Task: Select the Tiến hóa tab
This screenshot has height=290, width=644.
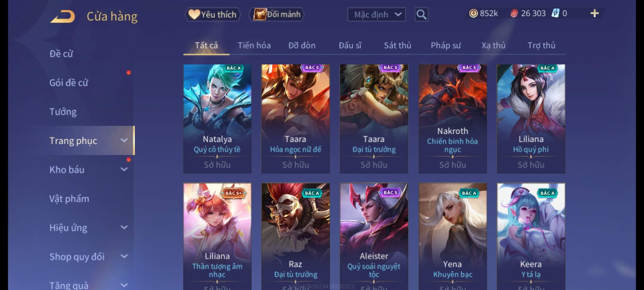Action: tap(254, 45)
